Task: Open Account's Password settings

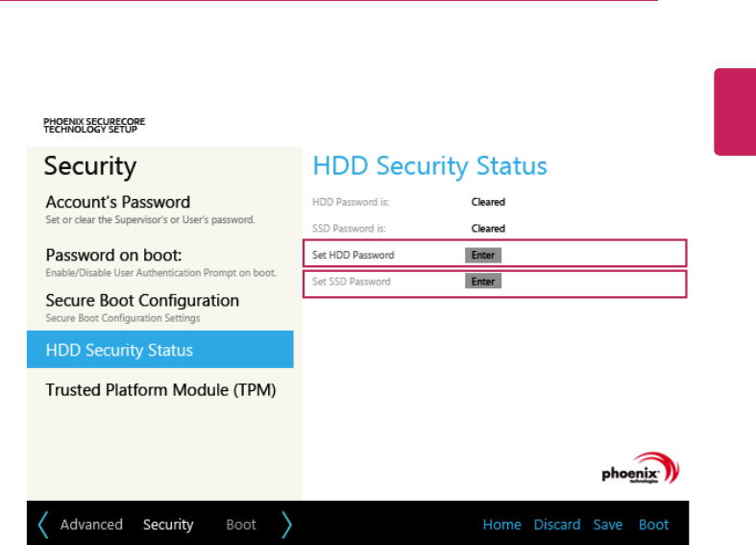Action: (x=118, y=203)
